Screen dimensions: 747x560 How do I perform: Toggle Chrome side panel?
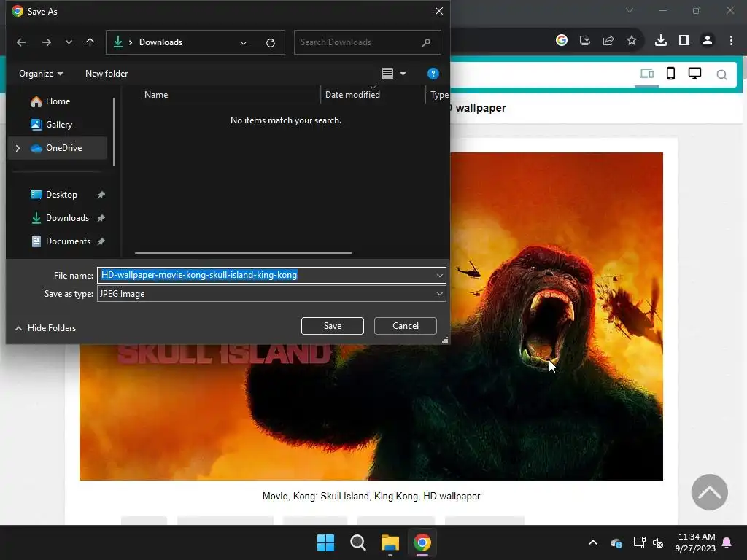684,41
